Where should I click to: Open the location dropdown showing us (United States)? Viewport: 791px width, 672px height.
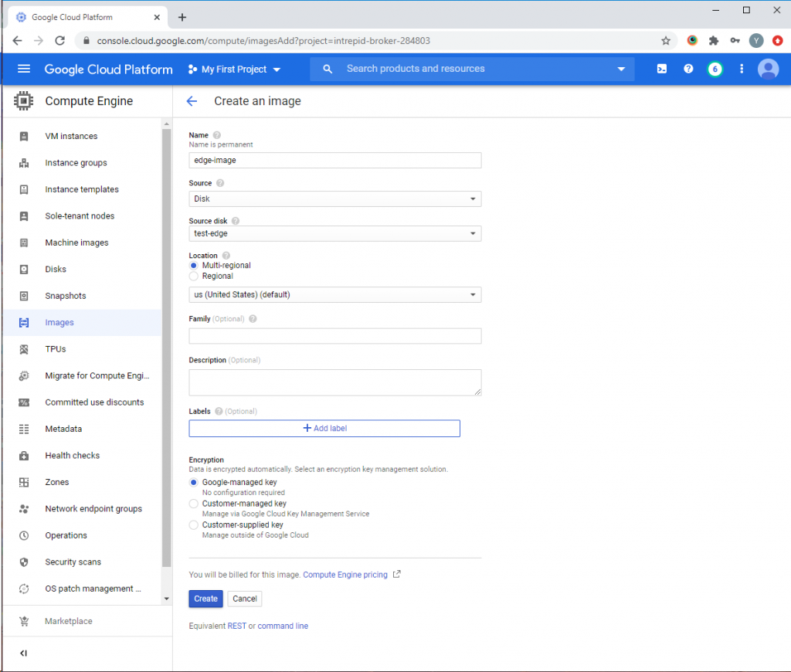point(335,294)
